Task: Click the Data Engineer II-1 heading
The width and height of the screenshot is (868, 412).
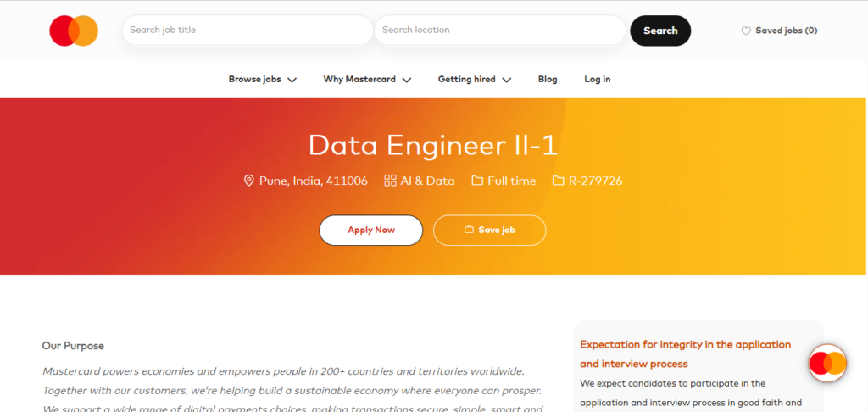Action: 433,146
